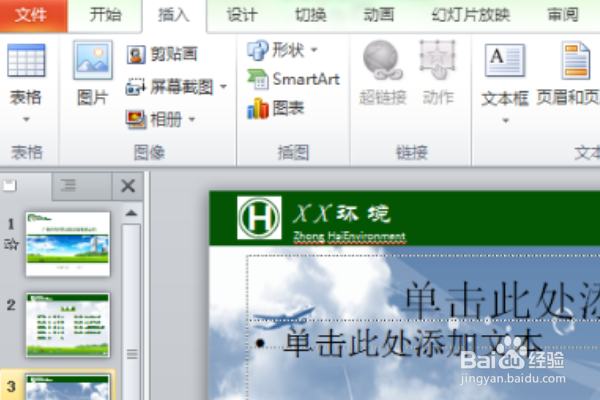Click the title placeholder 单击此处添

[x=502, y=300]
